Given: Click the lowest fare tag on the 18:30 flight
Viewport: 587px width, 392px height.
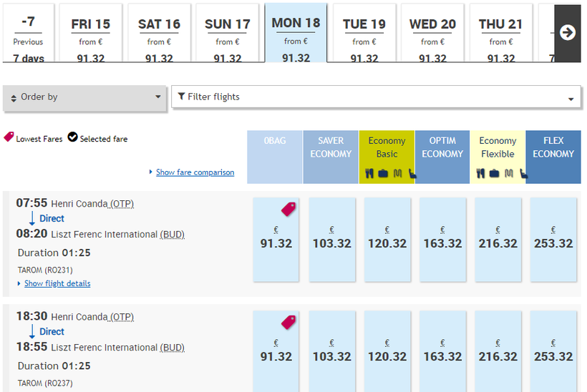Looking at the screenshot, I should pos(288,322).
